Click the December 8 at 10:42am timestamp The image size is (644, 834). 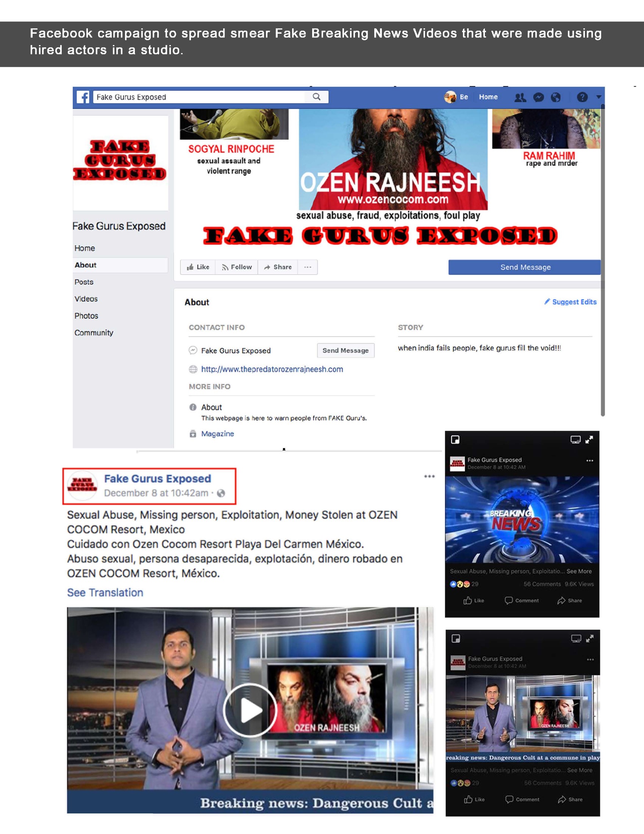pos(156,493)
